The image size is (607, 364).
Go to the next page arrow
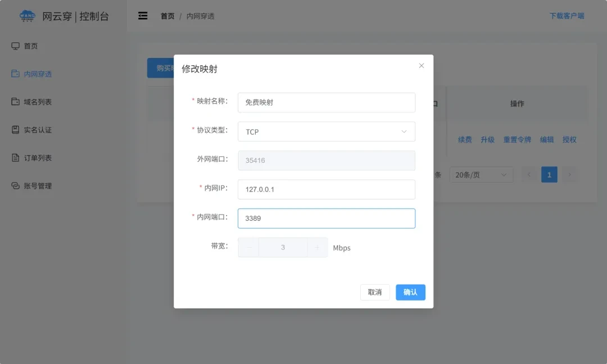(569, 175)
